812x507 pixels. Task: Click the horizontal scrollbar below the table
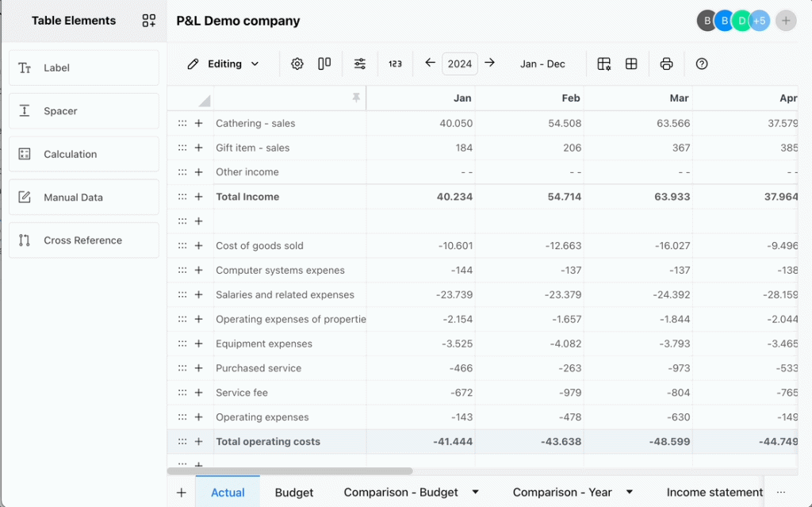pyautogui.click(x=290, y=471)
